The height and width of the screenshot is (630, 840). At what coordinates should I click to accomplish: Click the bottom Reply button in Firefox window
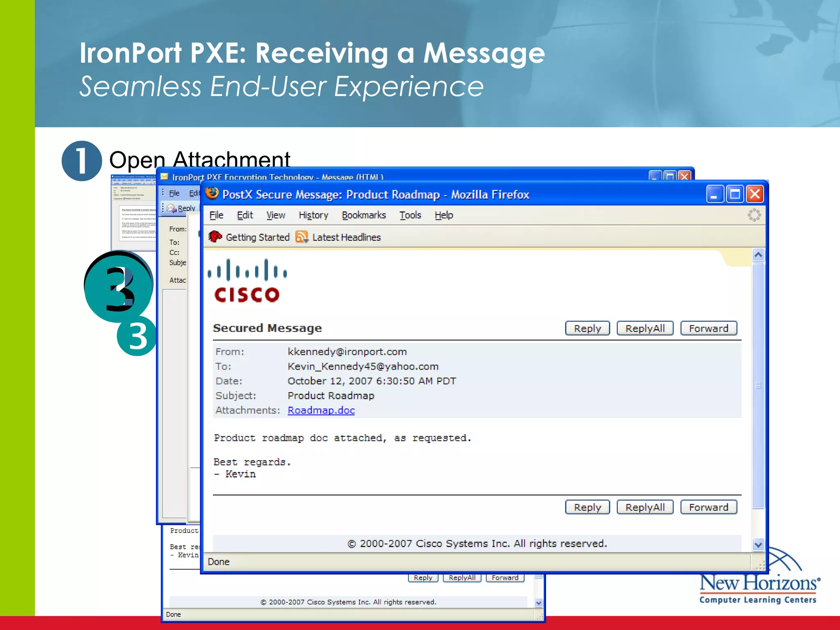587,507
